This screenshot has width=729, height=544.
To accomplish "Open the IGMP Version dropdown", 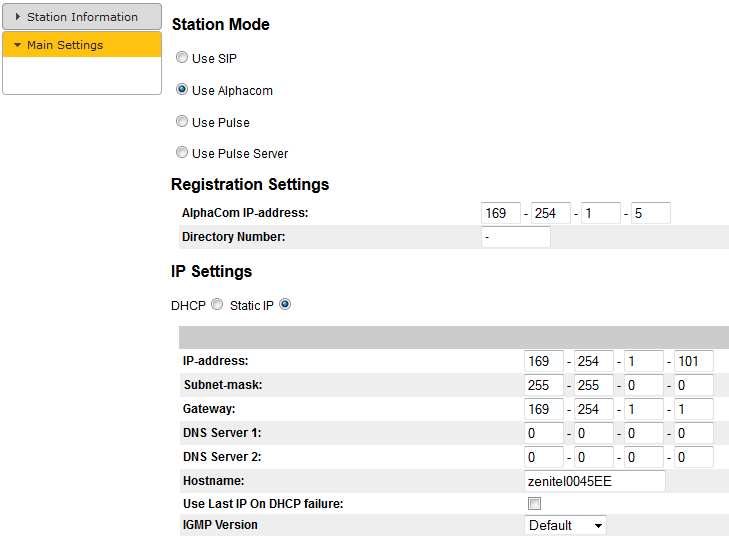I will [565, 525].
